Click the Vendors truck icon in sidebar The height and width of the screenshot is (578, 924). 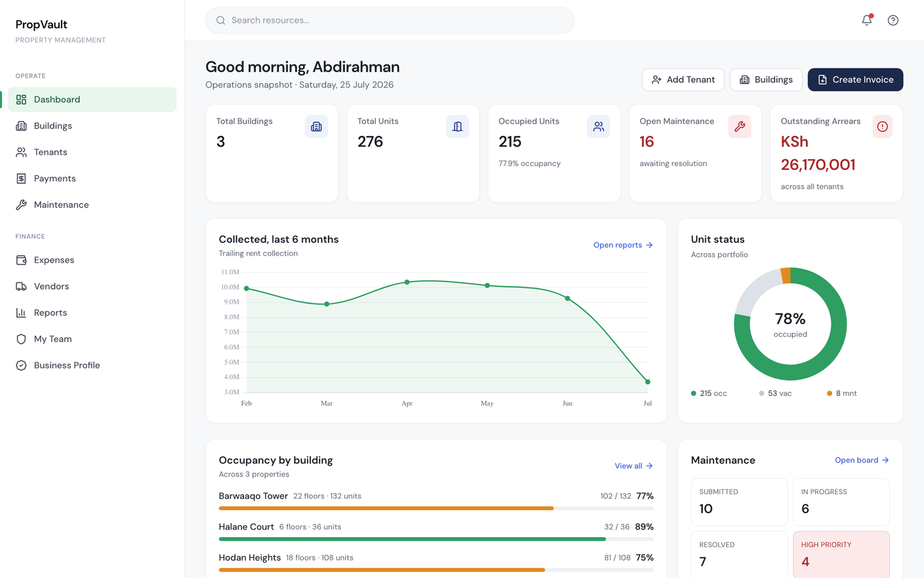[21, 286]
